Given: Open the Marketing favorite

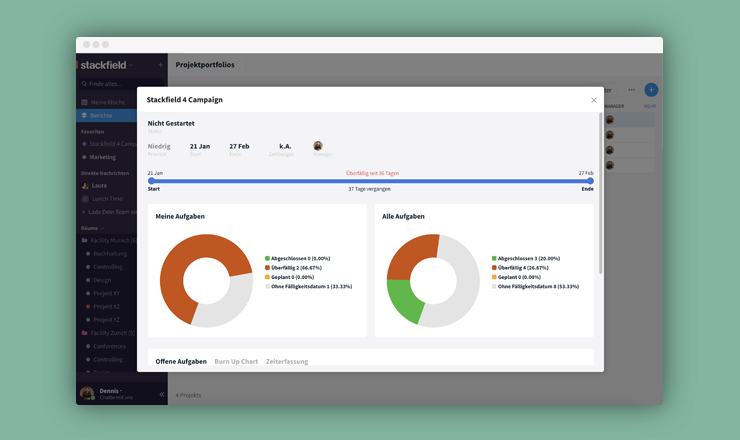Looking at the screenshot, I should pyautogui.click(x=102, y=157).
